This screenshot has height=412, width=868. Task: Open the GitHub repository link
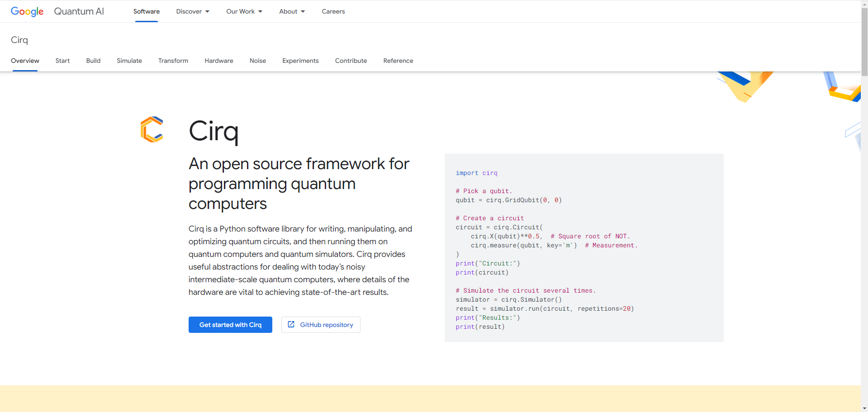click(x=321, y=325)
